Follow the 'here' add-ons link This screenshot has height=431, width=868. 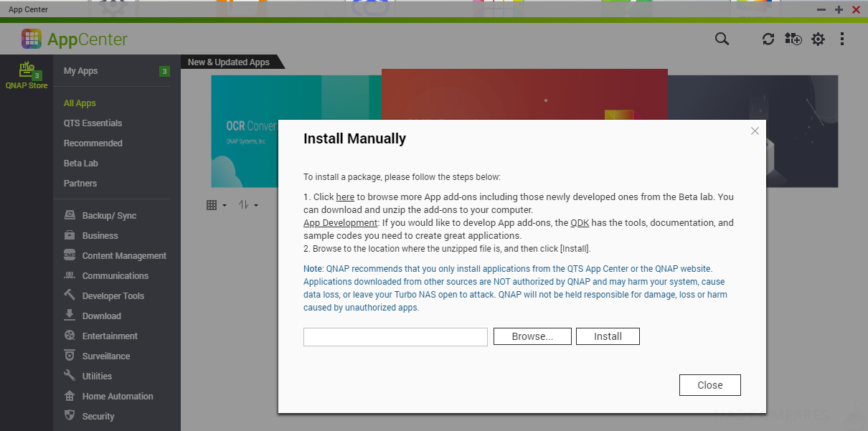(345, 196)
